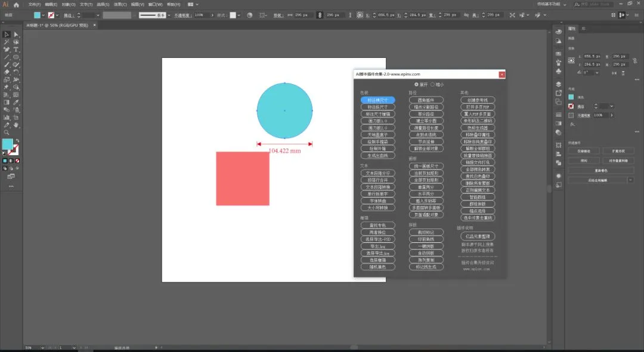The image size is (644, 352).
Task: Click the red square on the artboard
Action: 243,178
